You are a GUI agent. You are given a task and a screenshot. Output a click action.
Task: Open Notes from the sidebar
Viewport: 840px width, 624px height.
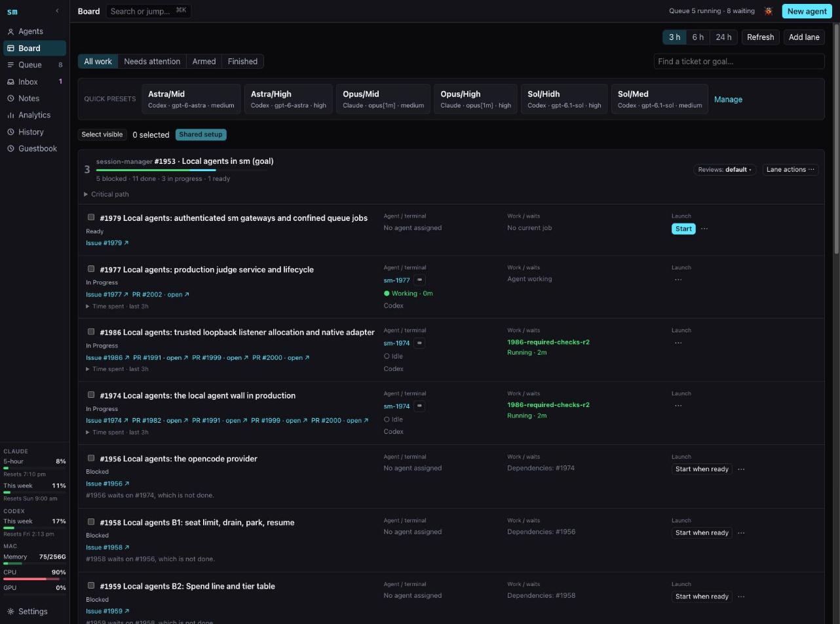(35, 98)
